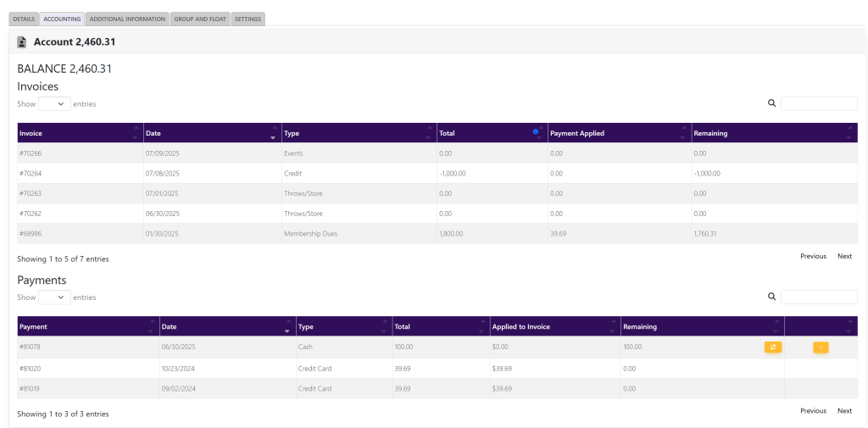The width and height of the screenshot is (868, 428).
Task: Click the transfer arrows button on payment #81078
Action: coord(772,347)
